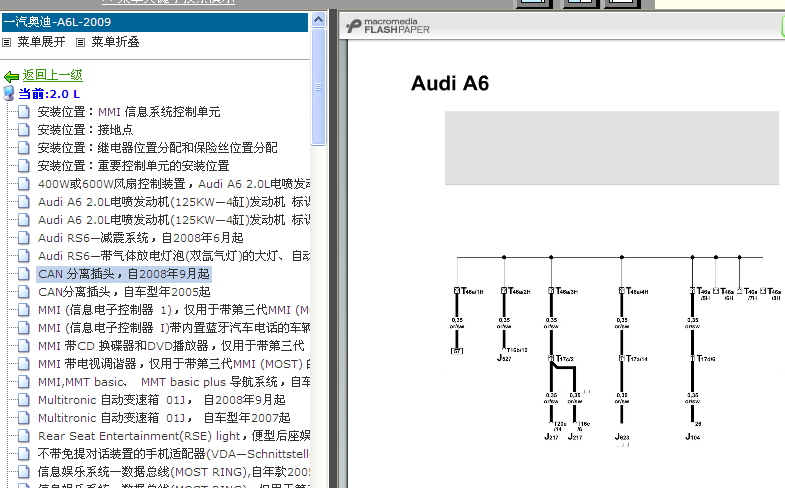The height and width of the screenshot is (488, 785).
Task: Collapse all menus with 菜单折叠
Action: pyautogui.click(x=115, y=42)
